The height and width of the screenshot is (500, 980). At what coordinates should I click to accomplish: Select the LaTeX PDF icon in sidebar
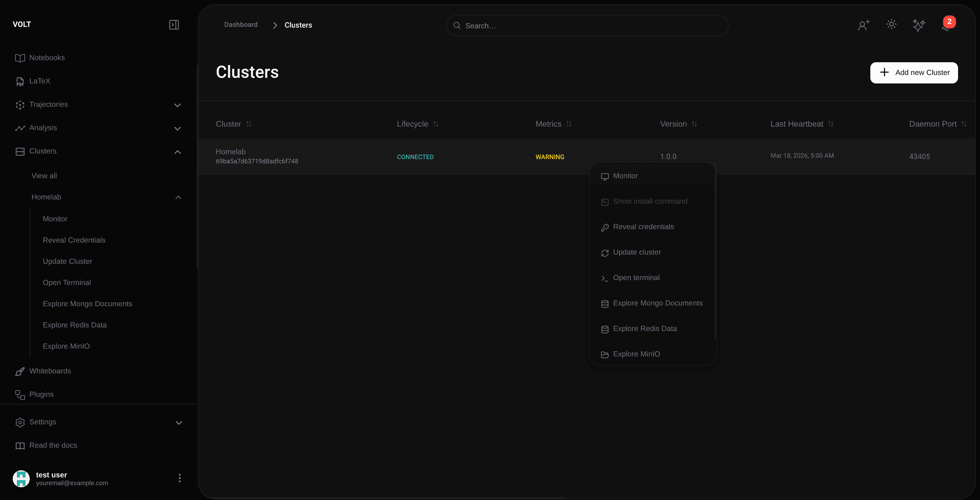(20, 81)
